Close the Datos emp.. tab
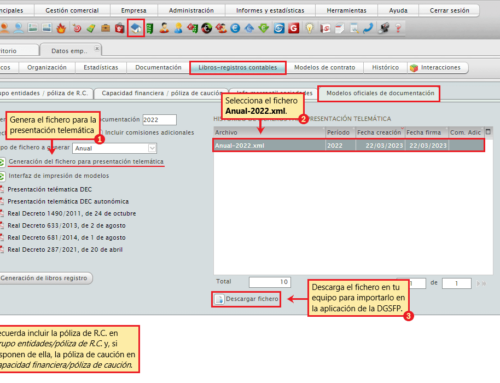 click(x=97, y=49)
